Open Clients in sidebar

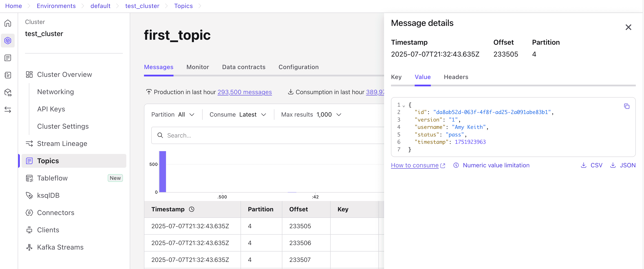point(48,230)
